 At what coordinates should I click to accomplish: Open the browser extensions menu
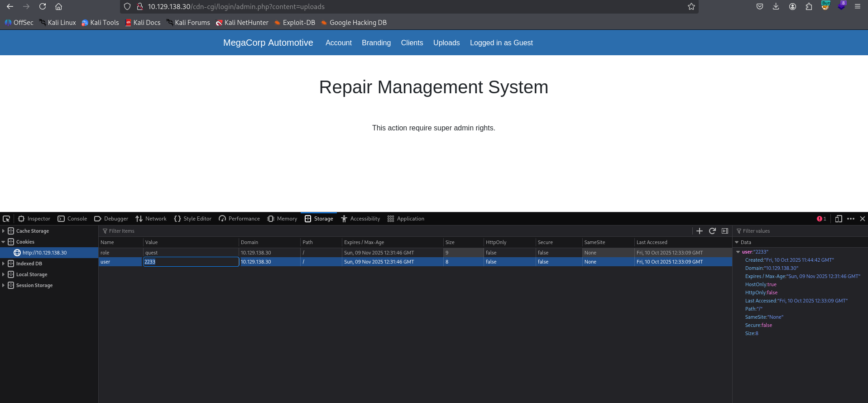click(x=809, y=6)
